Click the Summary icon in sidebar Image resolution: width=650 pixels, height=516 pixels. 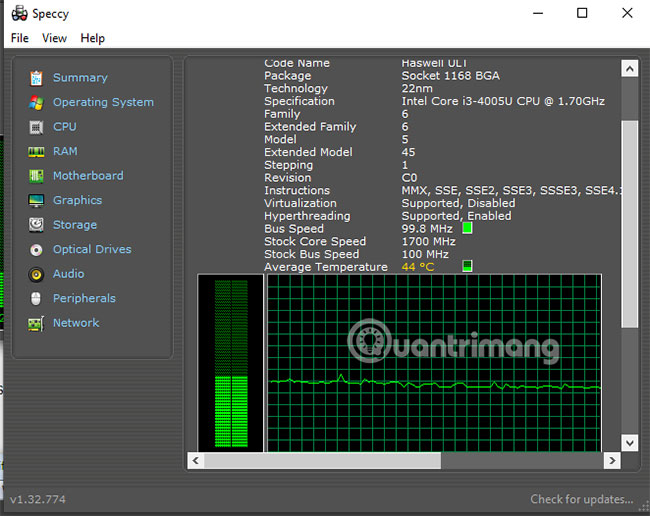pos(36,78)
